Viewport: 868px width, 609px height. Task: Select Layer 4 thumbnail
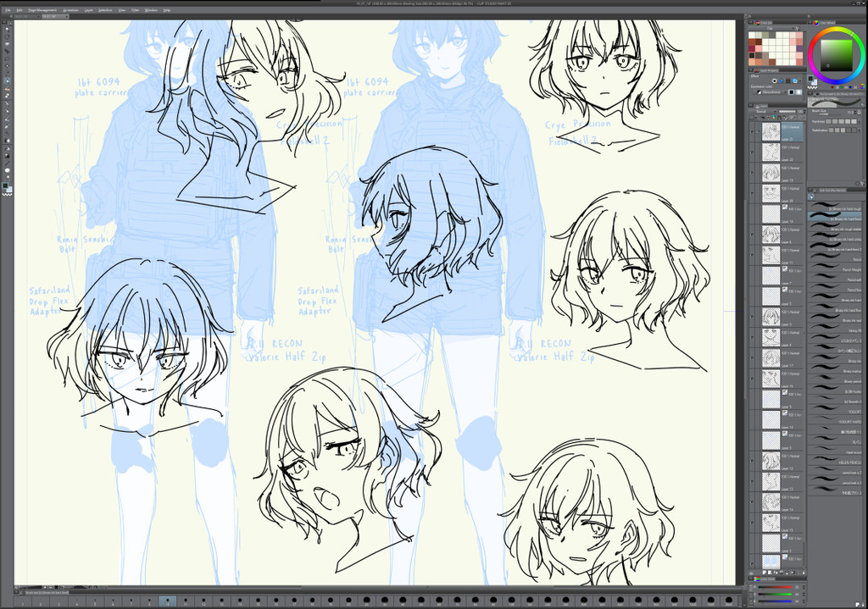(x=771, y=337)
